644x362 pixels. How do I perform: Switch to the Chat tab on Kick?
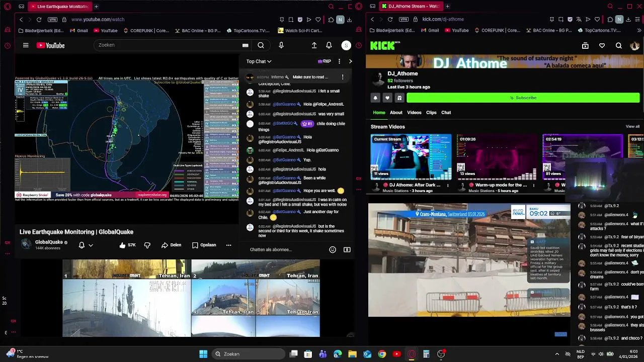point(446,113)
